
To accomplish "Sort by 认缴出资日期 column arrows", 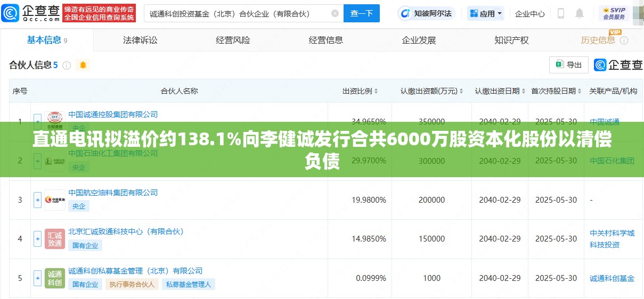I will 524,92.
